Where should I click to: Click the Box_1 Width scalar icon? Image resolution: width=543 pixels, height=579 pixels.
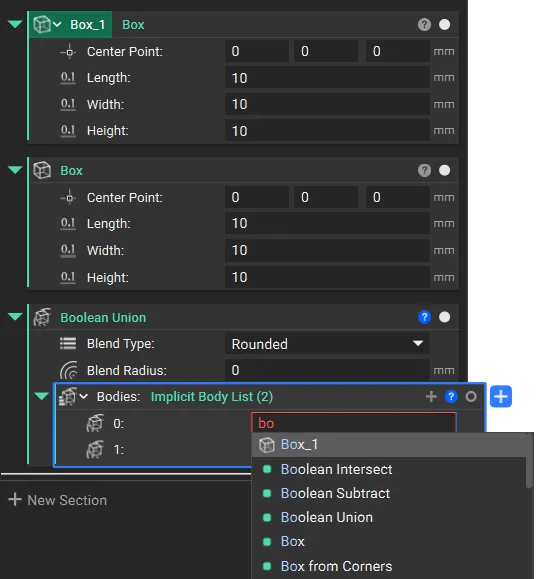[x=68, y=105]
